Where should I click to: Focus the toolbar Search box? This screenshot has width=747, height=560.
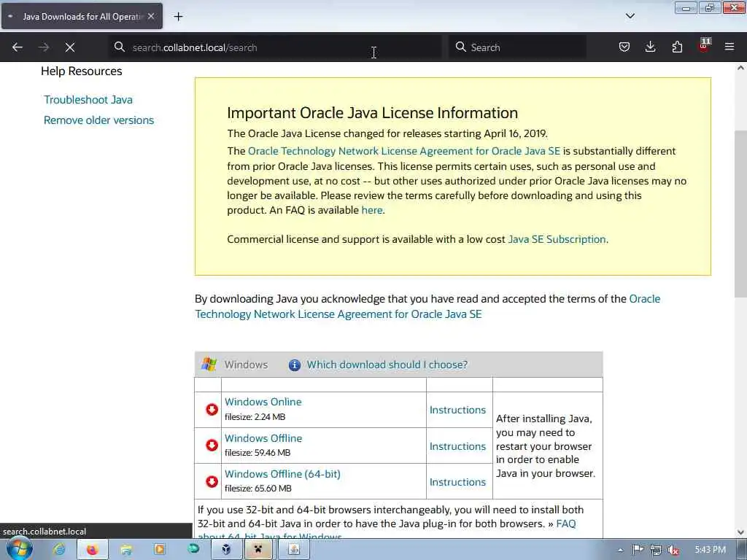(517, 47)
